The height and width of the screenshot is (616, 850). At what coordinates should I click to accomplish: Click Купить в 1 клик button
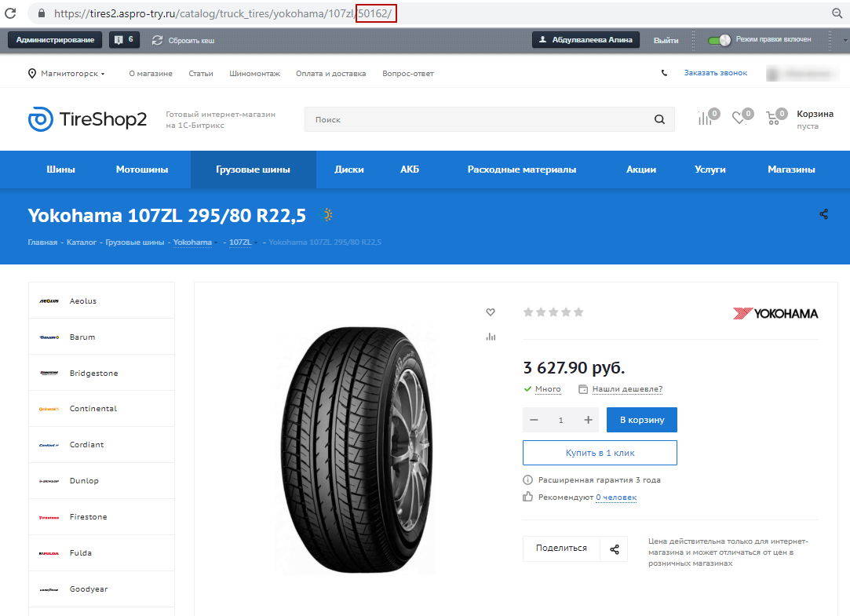coord(600,452)
